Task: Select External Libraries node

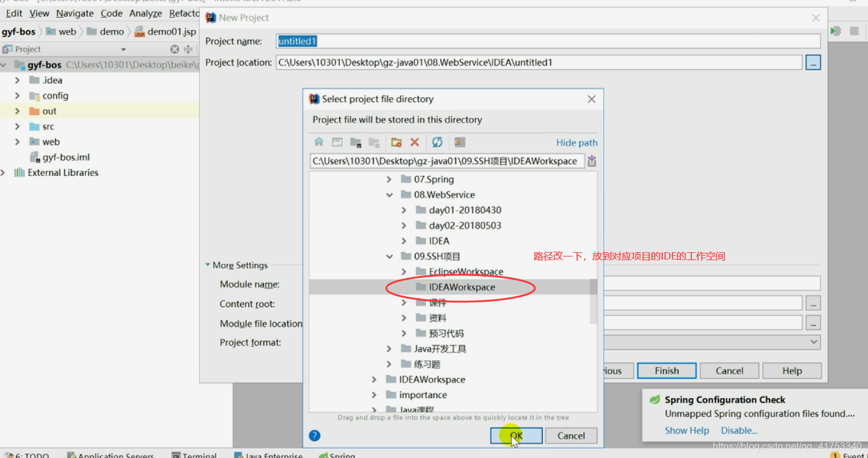Action: point(56,173)
